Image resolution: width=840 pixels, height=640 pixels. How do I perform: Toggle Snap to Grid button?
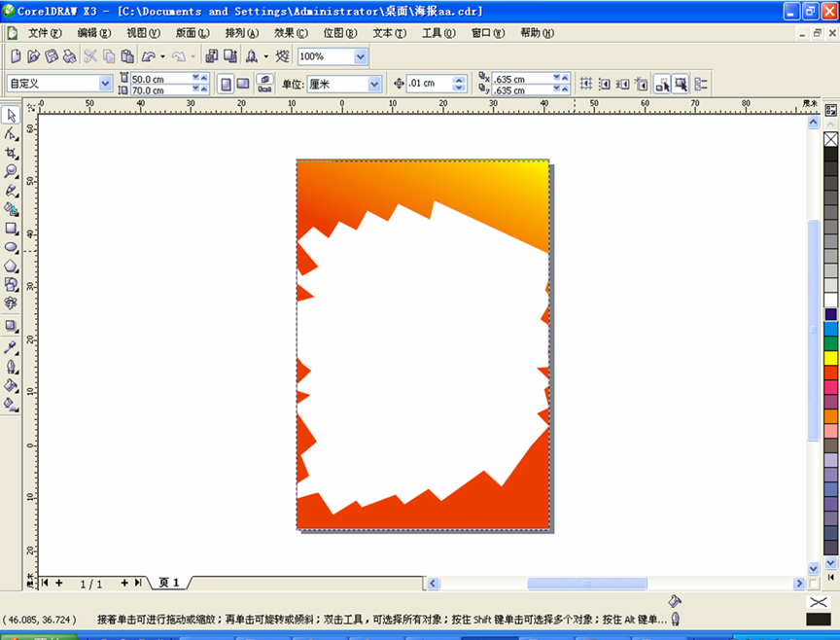(x=585, y=85)
